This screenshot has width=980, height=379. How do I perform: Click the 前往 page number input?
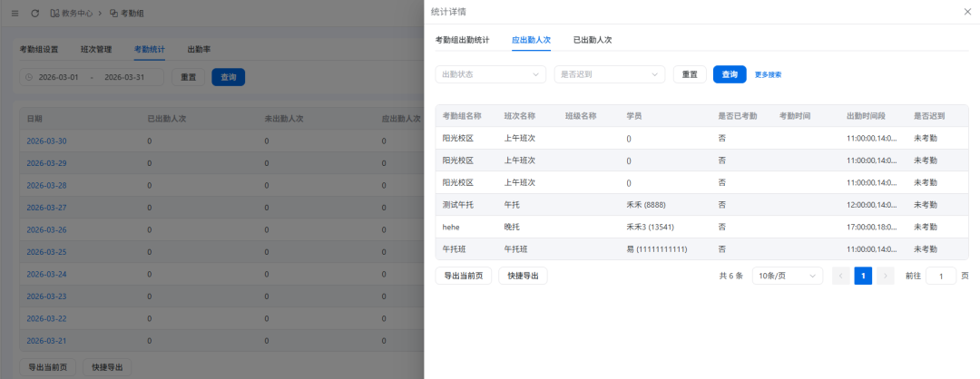click(x=940, y=276)
